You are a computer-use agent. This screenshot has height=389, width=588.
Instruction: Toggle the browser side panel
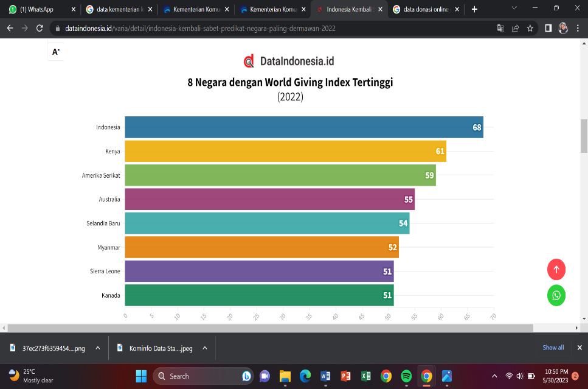(x=548, y=28)
